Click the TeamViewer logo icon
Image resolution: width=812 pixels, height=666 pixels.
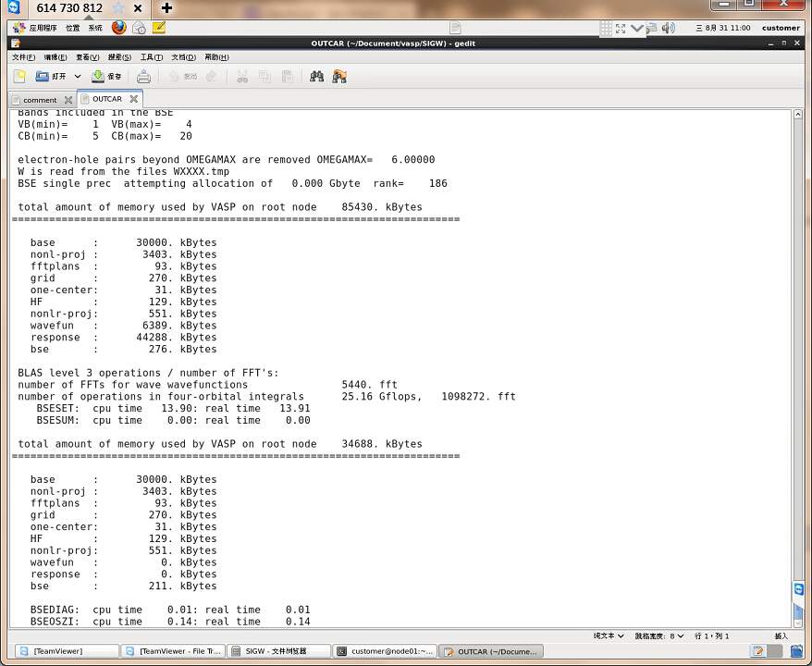[13, 6]
